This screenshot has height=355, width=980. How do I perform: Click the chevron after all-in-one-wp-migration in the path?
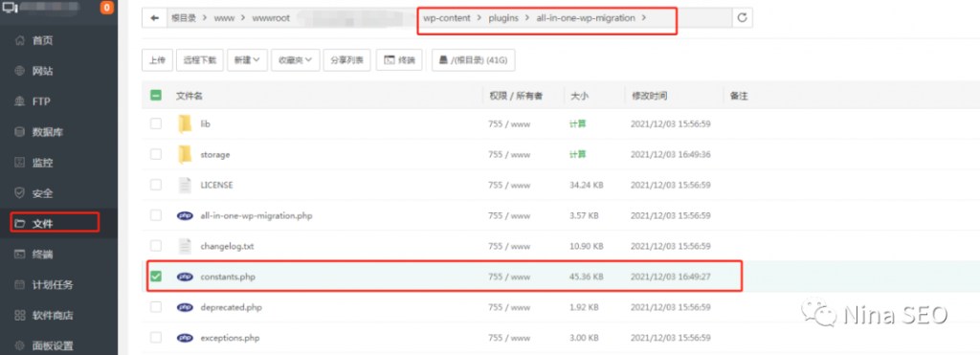pyautogui.click(x=644, y=18)
